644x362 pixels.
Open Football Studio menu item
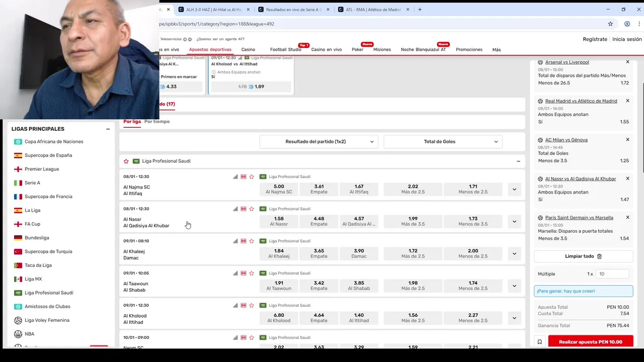(x=286, y=50)
